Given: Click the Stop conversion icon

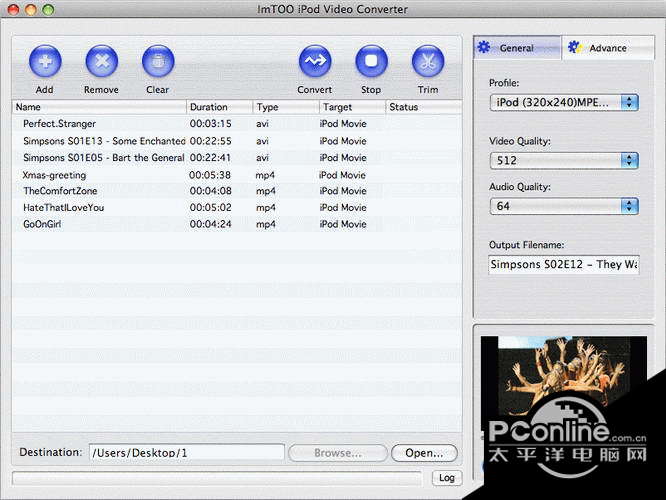Looking at the screenshot, I should [371, 61].
